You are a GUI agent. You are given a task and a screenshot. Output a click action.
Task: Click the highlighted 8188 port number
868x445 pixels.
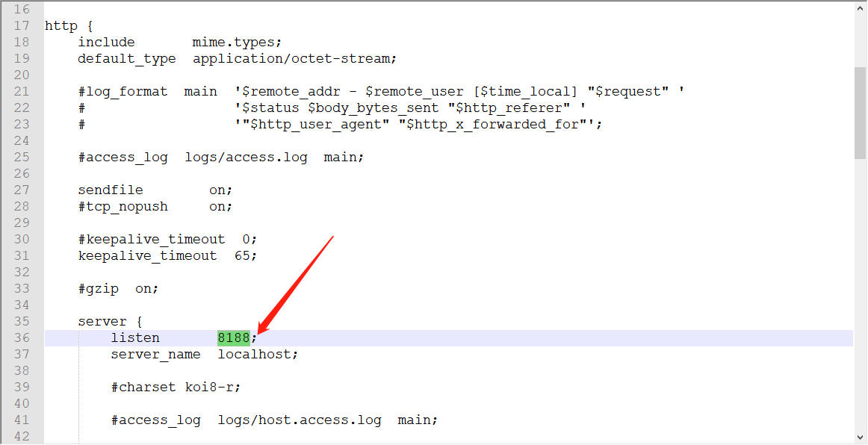[x=233, y=338]
